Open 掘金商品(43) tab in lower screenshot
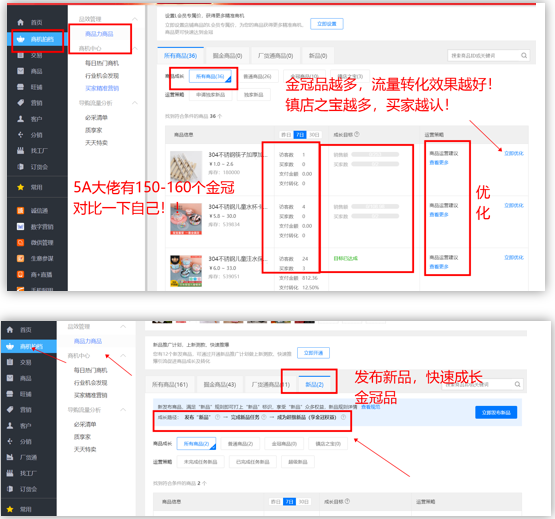This screenshot has height=519, width=555. [220, 384]
